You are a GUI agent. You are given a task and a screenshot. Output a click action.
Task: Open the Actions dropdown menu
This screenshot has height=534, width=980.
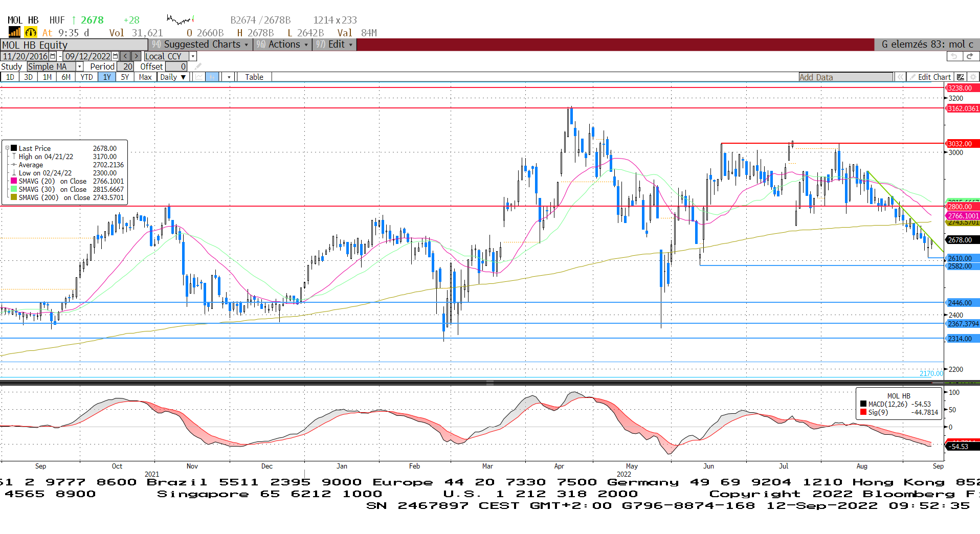tap(283, 44)
